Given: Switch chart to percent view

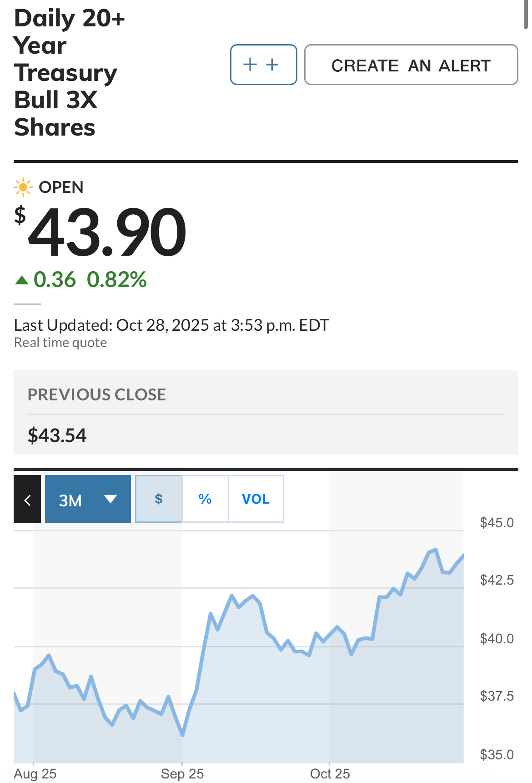Looking at the screenshot, I should click(205, 499).
